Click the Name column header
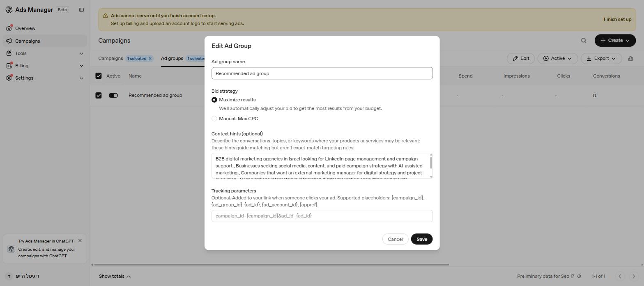 pyautogui.click(x=135, y=76)
